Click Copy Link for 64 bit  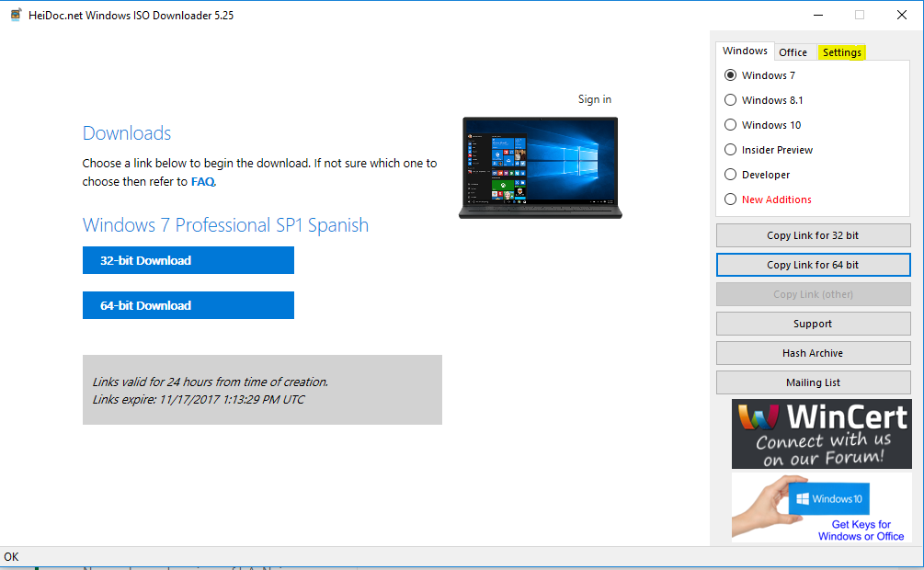coord(814,265)
